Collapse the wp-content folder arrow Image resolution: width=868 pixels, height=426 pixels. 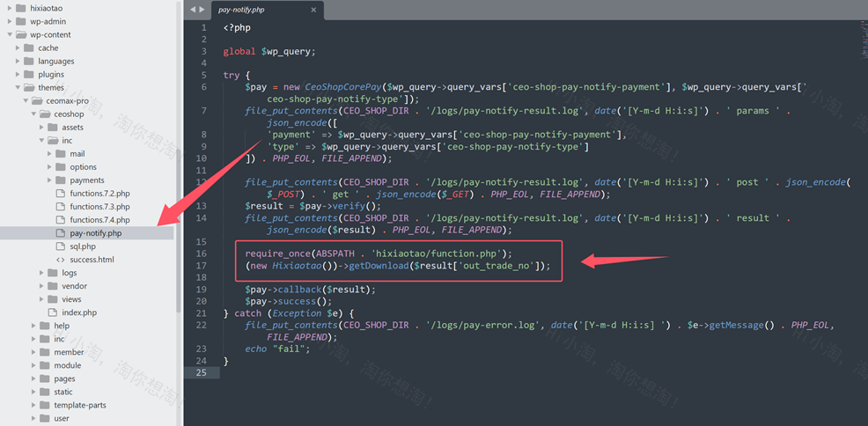[x=10, y=35]
